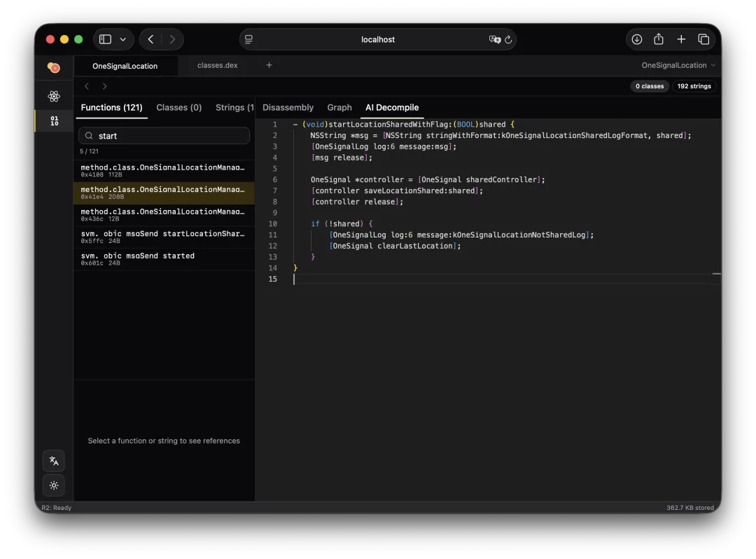Screen dimensions: 756x559
Task: Select function at address 0x4108
Action: (163, 171)
